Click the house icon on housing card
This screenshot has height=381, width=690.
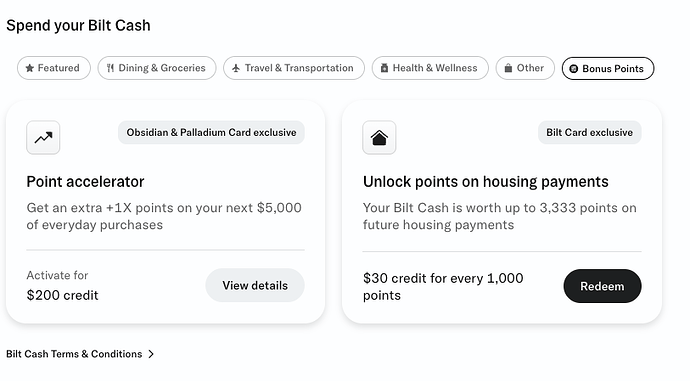[379, 138]
